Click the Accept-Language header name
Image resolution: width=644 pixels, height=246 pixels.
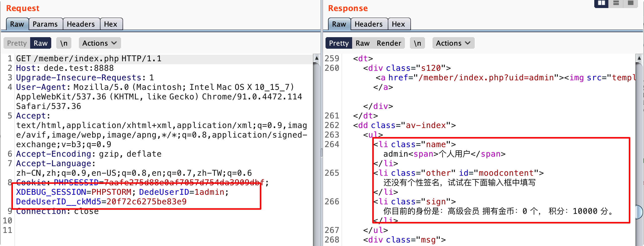pos(53,164)
